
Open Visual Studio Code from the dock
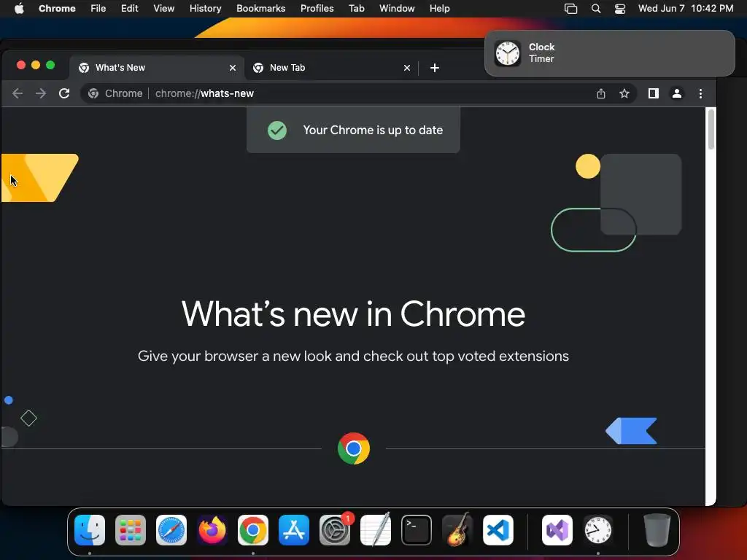(x=498, y=530)
